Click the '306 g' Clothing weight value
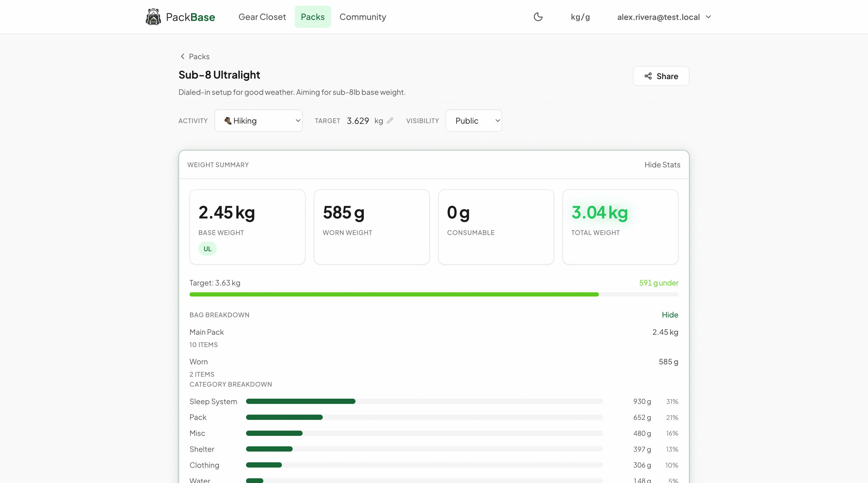This screenshot has width=868, height=483. point(642,465)
